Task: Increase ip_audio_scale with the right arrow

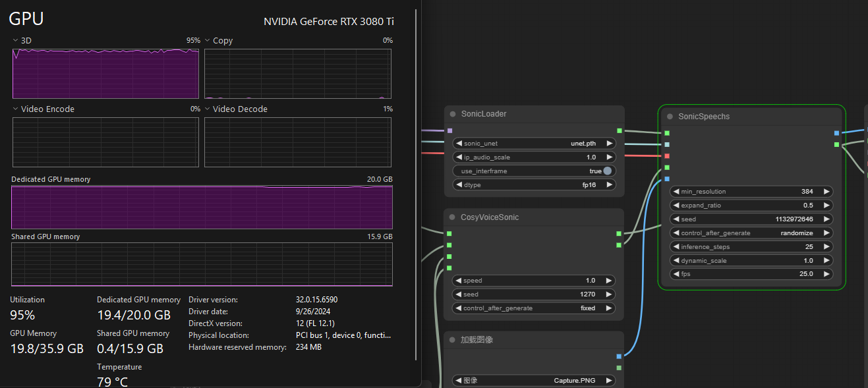Action: tap(609, 157)
